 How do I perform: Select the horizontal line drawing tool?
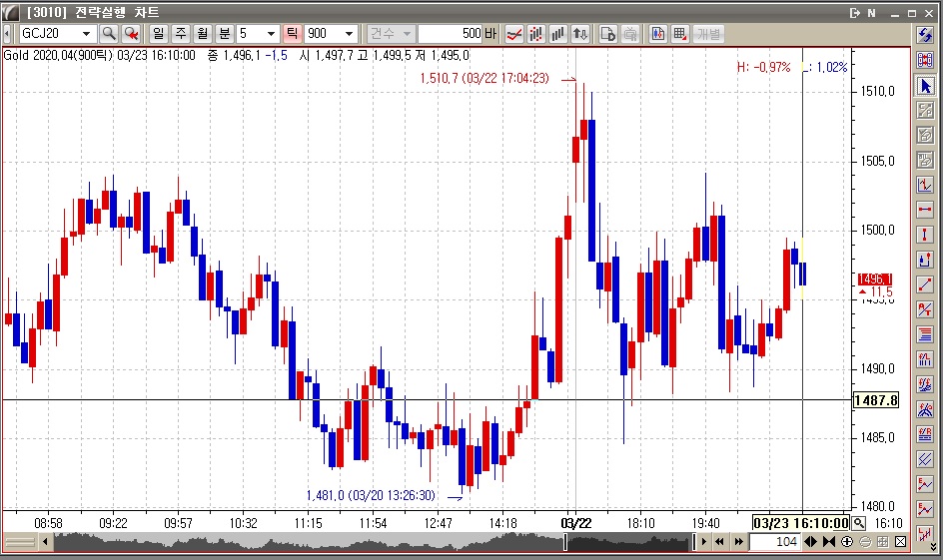(926, 210)
